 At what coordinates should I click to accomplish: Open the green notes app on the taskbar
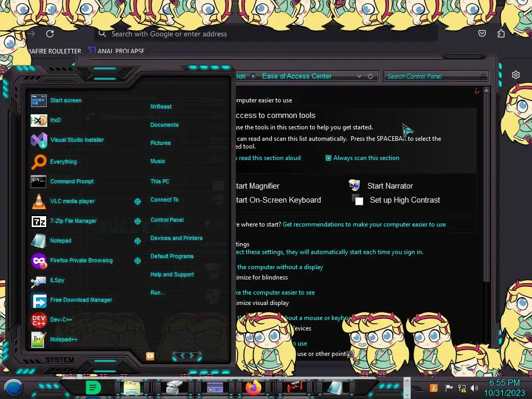(x=93, y=388)
